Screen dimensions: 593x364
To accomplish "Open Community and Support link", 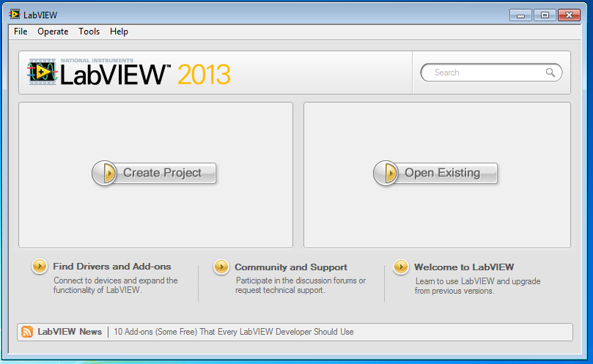I will point(291,267).
